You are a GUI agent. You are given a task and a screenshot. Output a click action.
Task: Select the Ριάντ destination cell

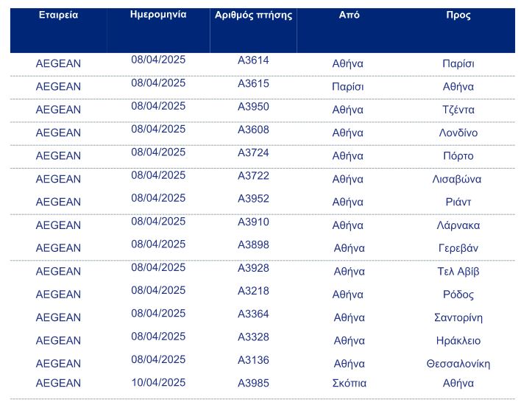coord(458,203)
